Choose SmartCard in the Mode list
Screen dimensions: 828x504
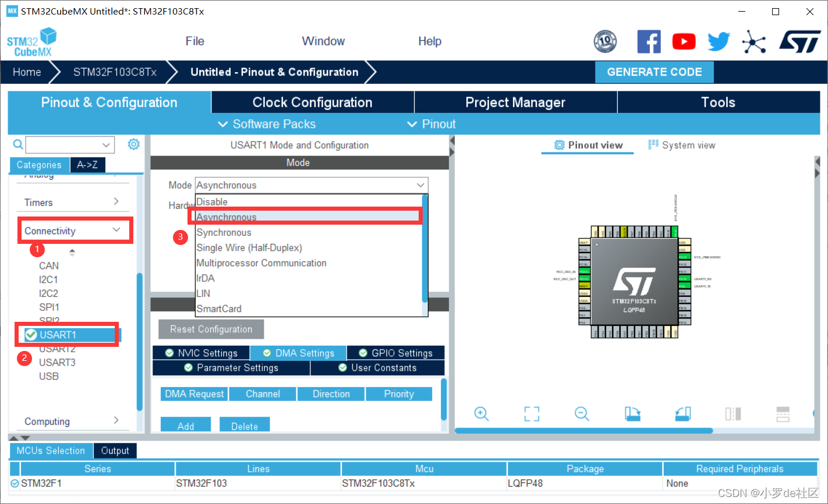(x=309, y=308)
